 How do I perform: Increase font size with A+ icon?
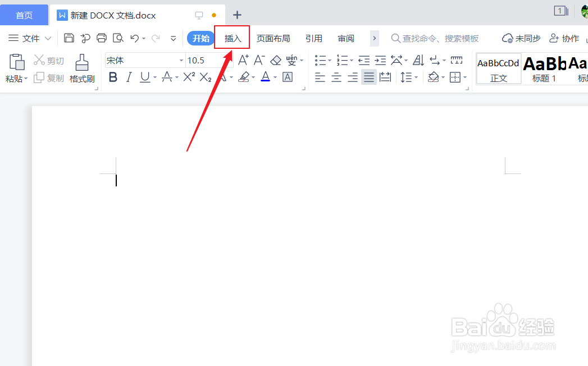tap(243, 60)
